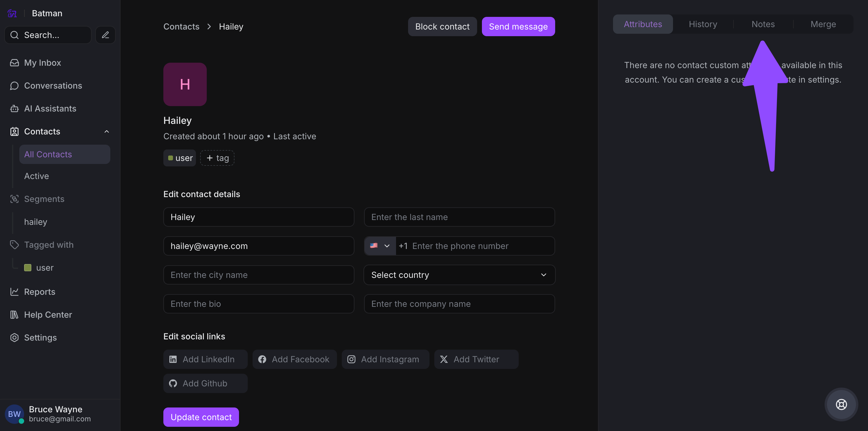Image resolution: width=868 pixels, height=431 pixels.
Task: Open the Reports section
Action: click(39, 292)
